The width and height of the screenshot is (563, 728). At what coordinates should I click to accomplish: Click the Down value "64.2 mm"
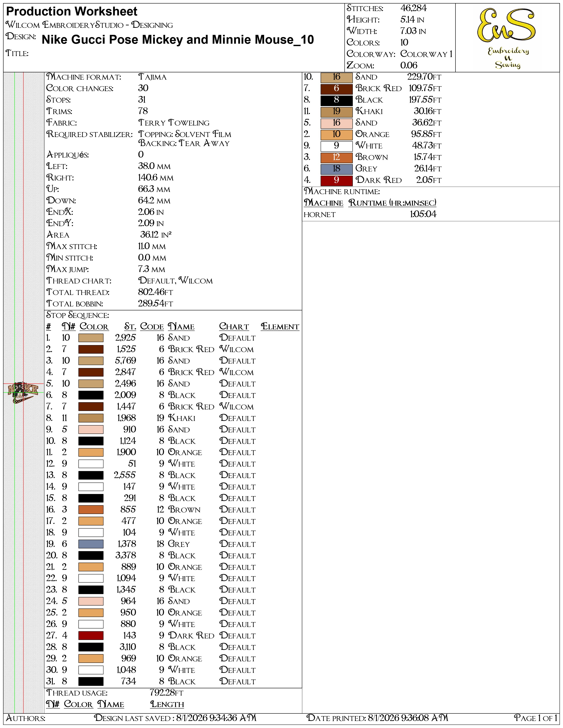[x=154, y=201]
